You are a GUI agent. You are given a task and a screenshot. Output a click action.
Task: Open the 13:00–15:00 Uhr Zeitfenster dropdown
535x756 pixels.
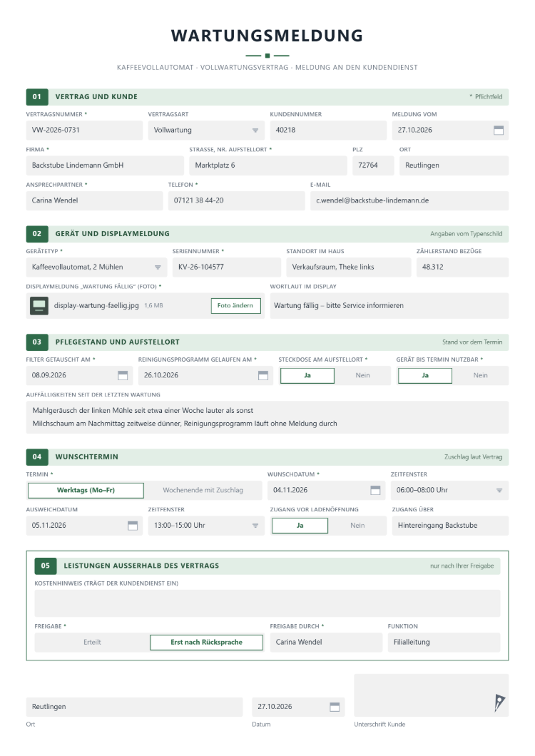pos(255,526)
